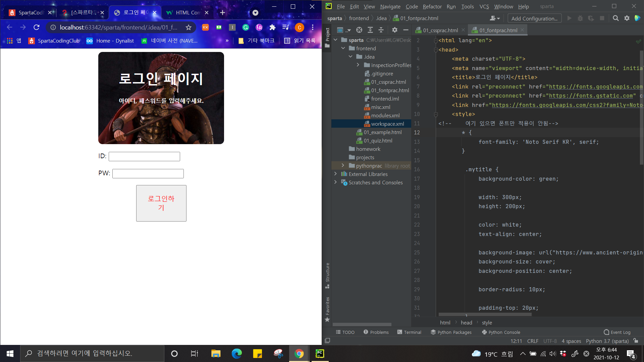Bookmark this page with star icon

(189, 27)
